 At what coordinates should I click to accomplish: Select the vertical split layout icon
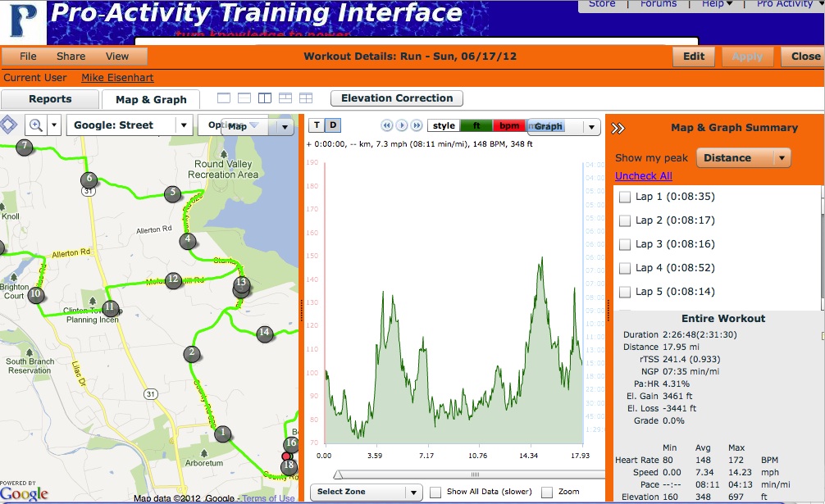[265, 98]
